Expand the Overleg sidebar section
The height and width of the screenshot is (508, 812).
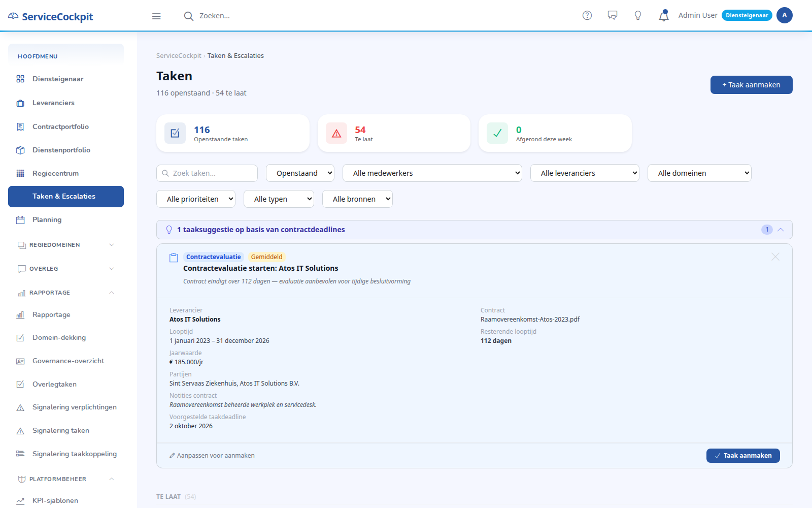66,269
